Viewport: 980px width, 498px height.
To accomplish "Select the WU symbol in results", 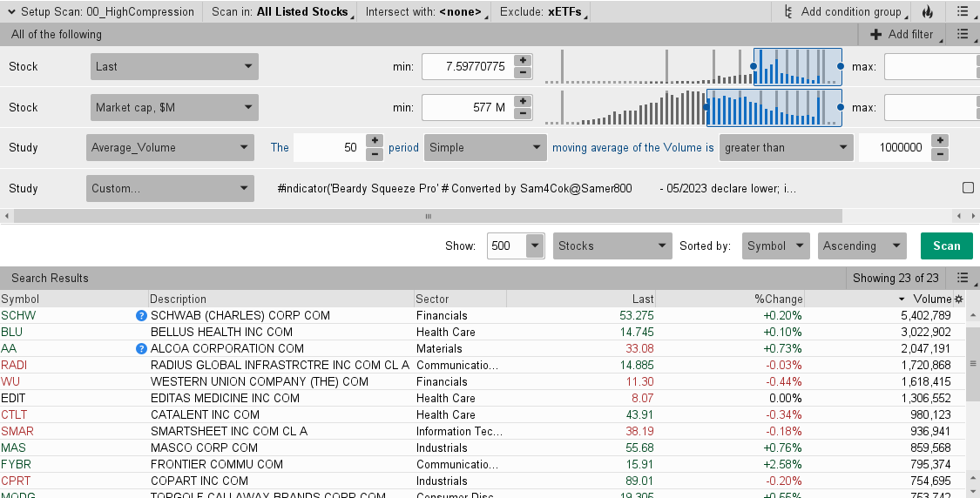I will coord(10,382).
